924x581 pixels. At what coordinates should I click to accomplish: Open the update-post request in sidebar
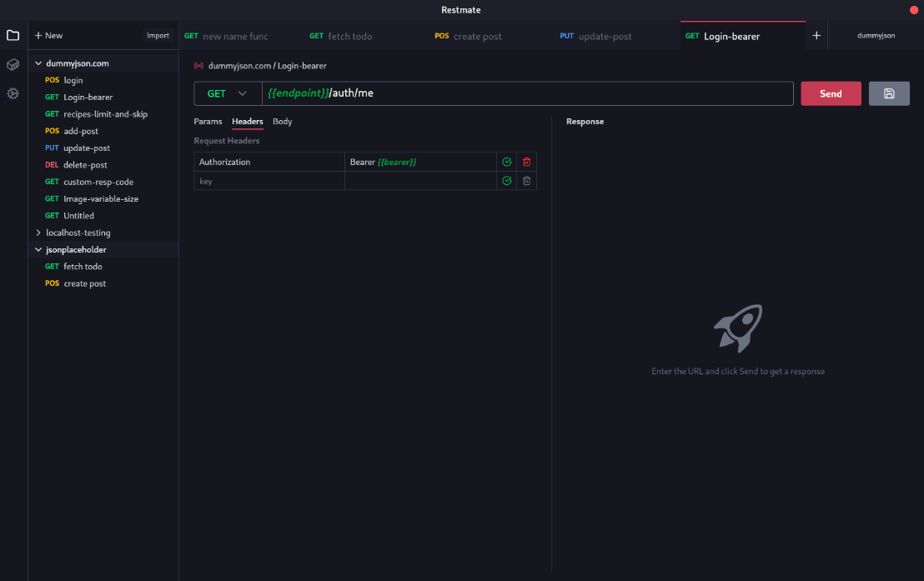click(103, 148)
